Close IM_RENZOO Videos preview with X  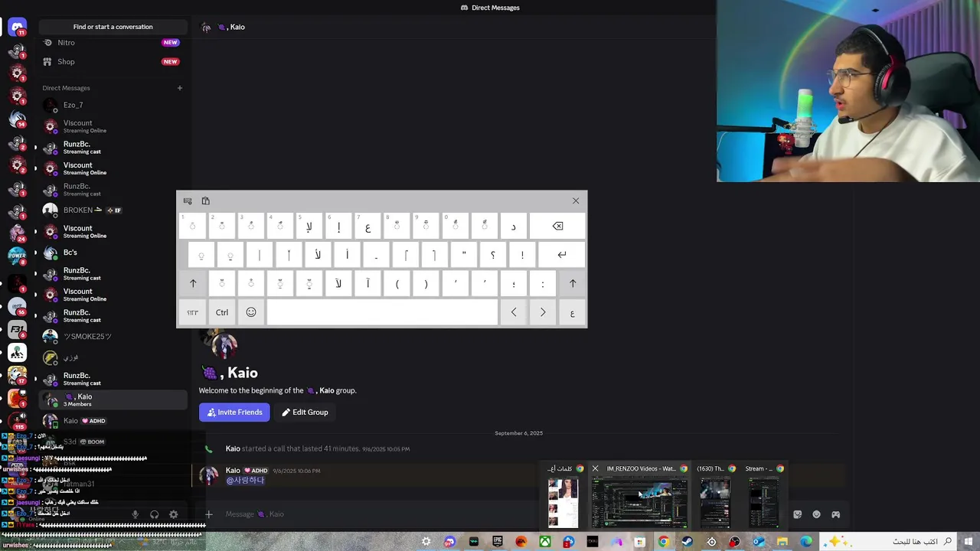tap(595, 468)
